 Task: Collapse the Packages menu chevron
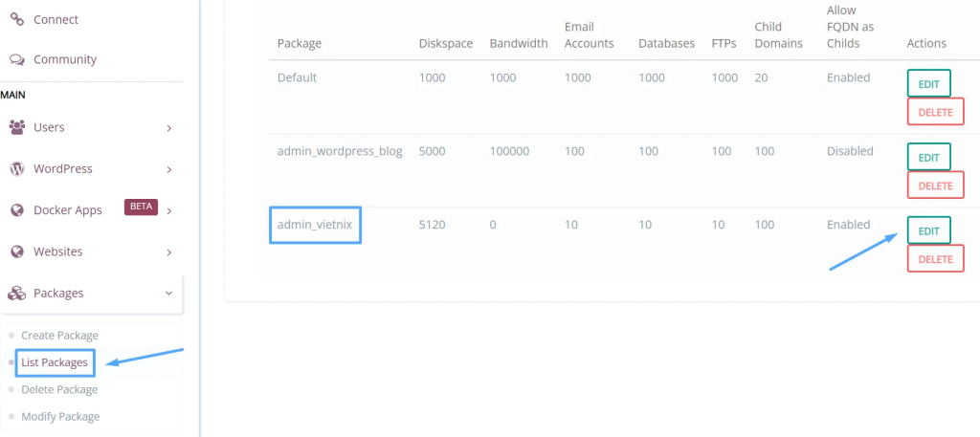pos(168,294)
